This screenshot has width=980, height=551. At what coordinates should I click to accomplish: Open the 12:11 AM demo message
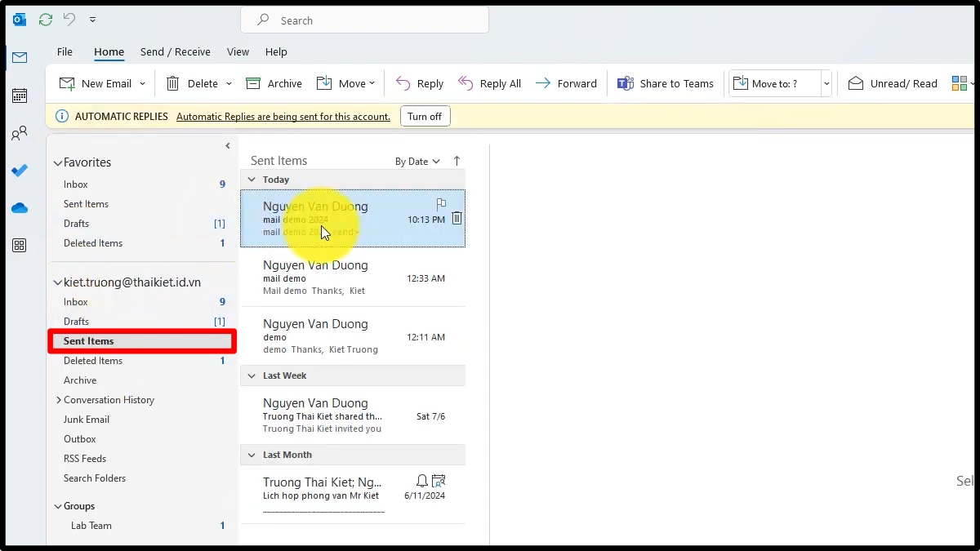353,336
